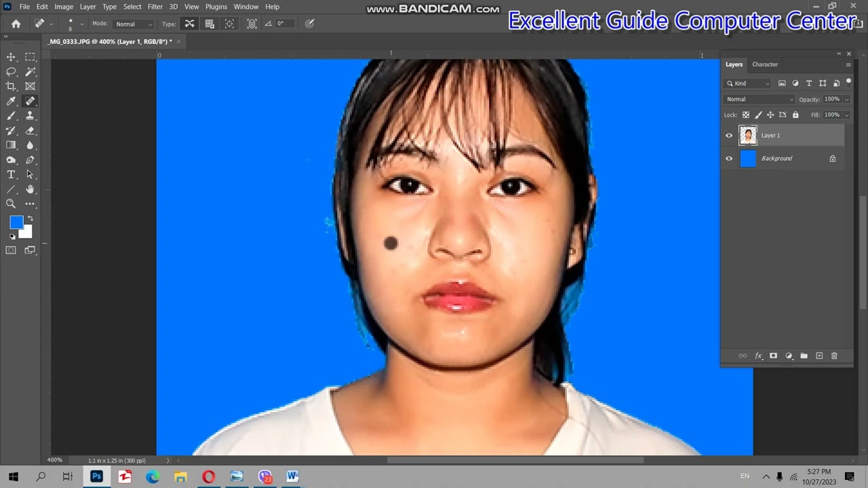The width and height of the screenshot is (868, 488).
Task: Select the Gradient tool
Action: coord(11,145)
